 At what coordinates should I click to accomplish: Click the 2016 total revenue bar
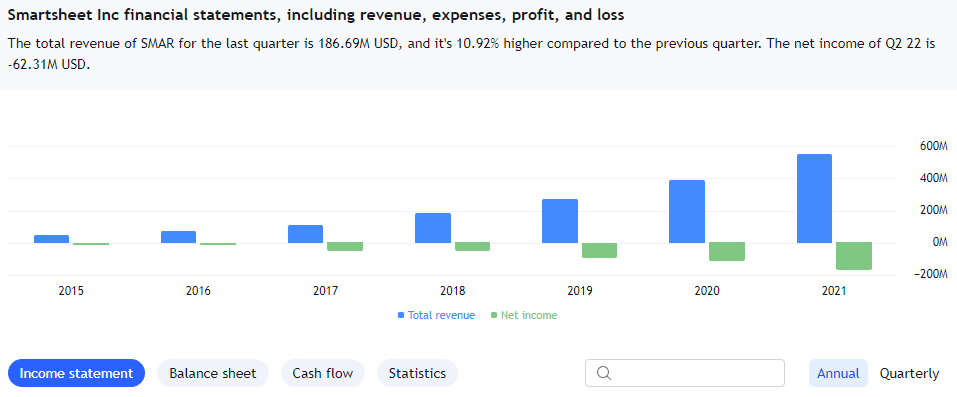[178, 237]
